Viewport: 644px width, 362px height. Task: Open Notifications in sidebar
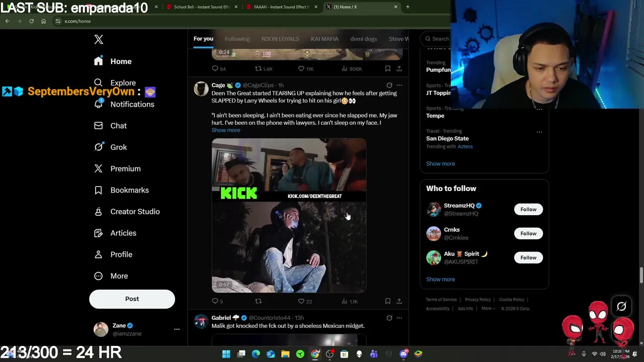tap(124, 104)
